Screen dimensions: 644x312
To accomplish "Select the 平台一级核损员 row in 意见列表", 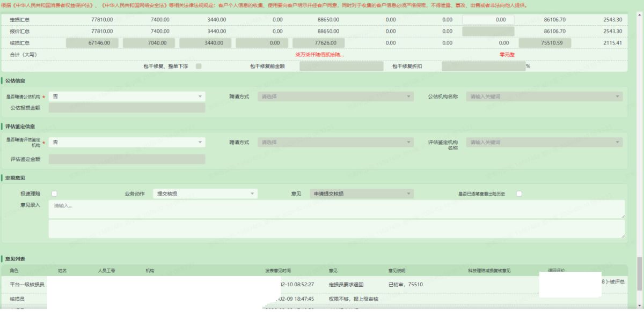I will [27, 284].
